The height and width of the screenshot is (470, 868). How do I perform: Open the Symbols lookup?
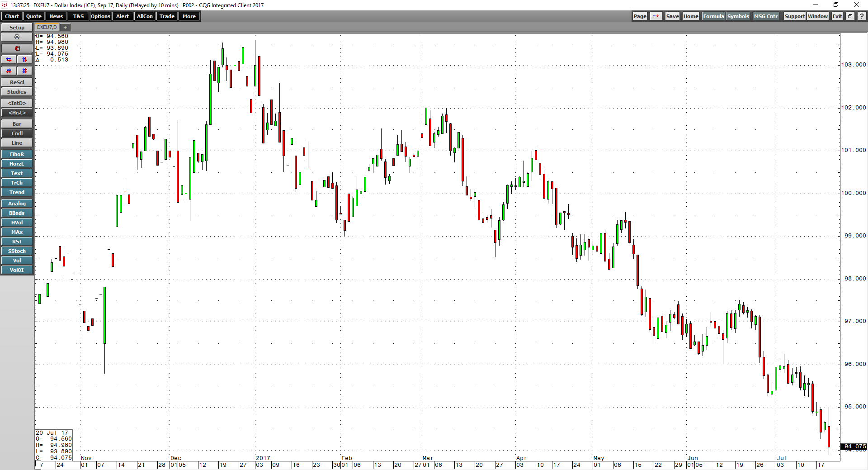click(738, 16)
